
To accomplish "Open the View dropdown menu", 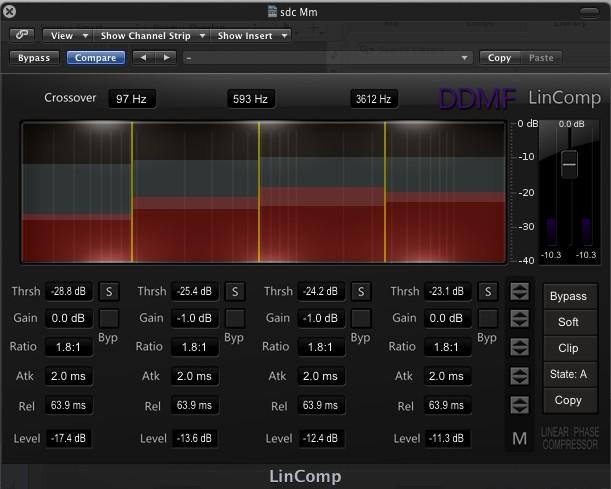I will (68, 35).
